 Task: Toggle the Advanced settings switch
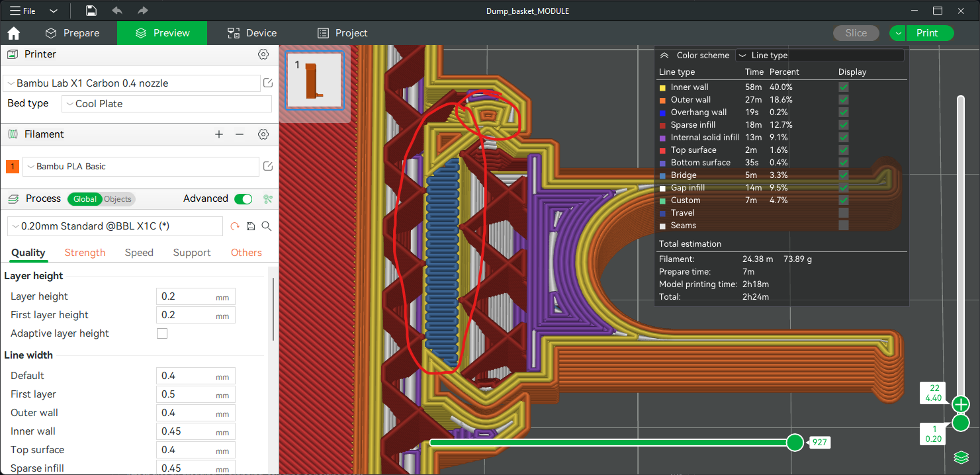[x=244, y=198]
